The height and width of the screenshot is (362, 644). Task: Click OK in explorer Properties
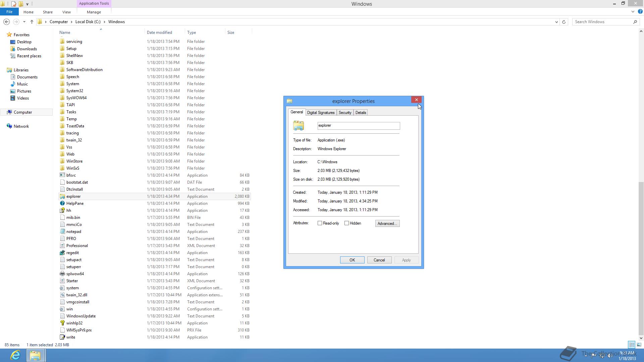click(352, 260)
